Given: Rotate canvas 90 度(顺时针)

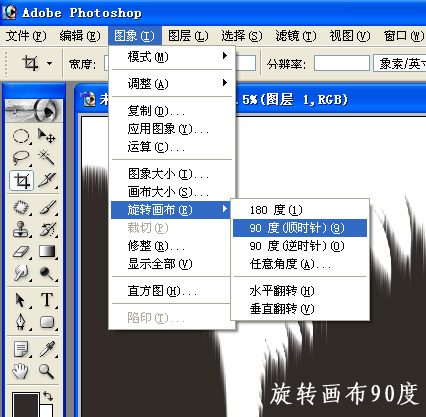Looking at the screenshot, I should (300, 228).
